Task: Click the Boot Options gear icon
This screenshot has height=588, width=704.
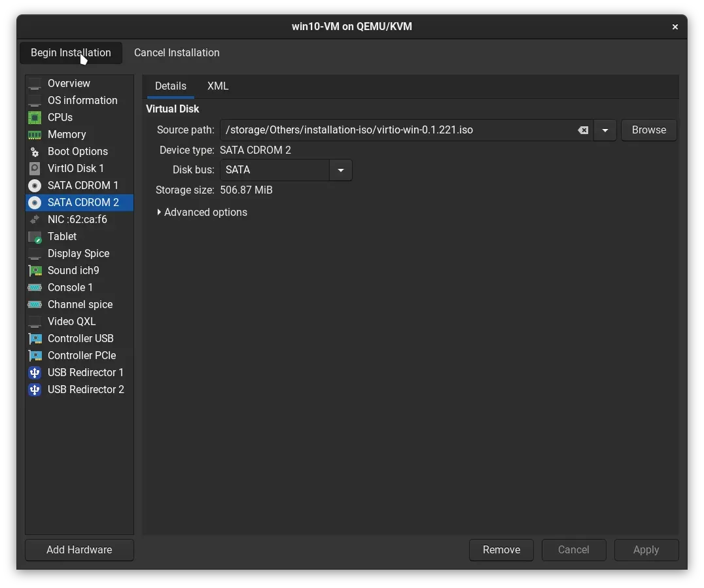Action: coord(35,152)
